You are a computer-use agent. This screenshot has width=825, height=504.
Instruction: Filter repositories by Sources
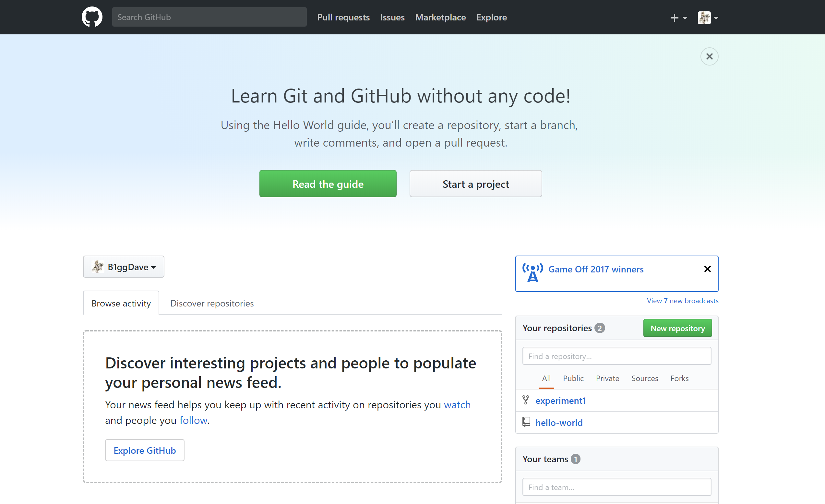pyautogui.click(x=645, y=378)
